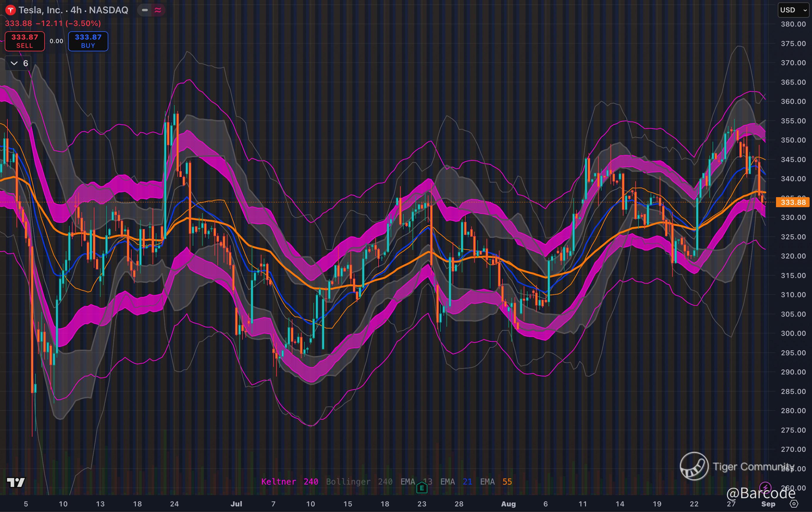Click the Aug month label on time axis
Viewport: 812px width, 512px height.
point(508,504)
